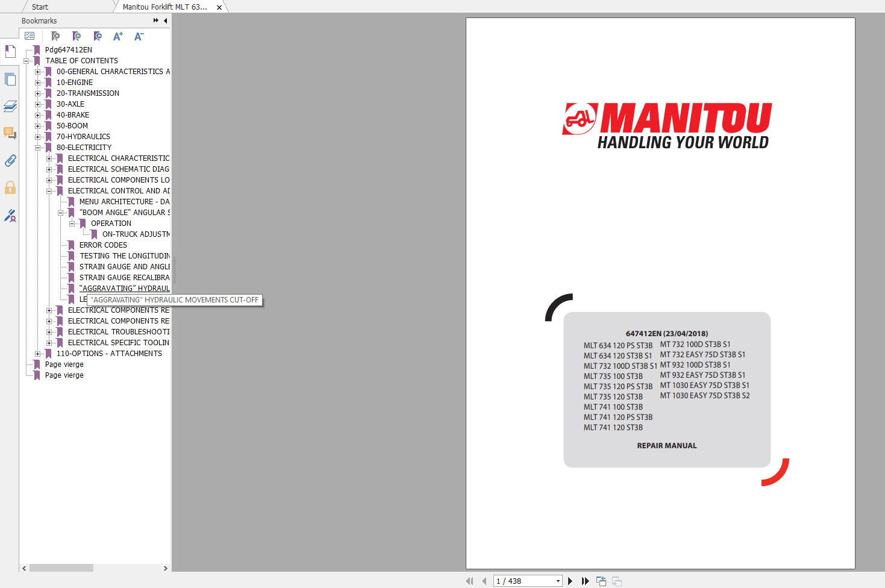Click the bookmark options list icon
The height and width of the screenshot is (588, 885).
30,36
